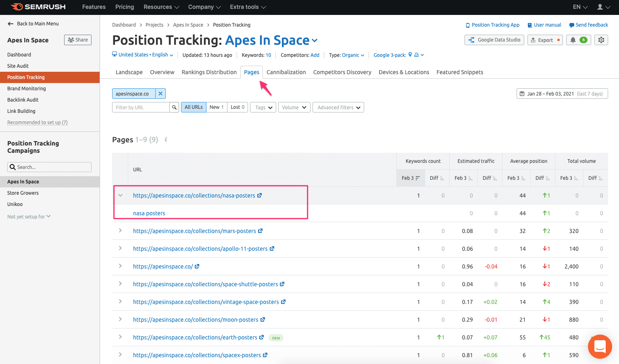Open the Advanced filters dropdown
Viewport: 619px width, 364px height.
click(x=338, y=107)
